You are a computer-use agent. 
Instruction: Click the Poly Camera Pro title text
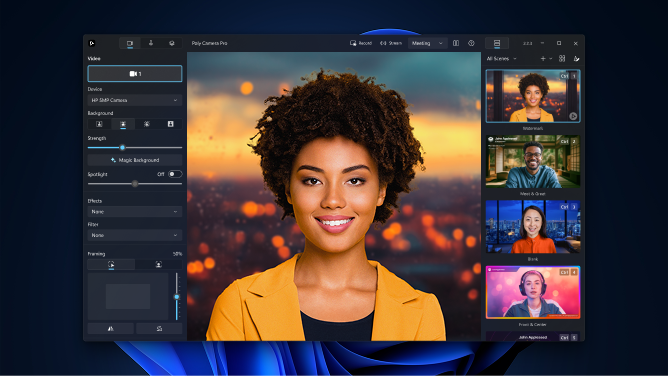pyautogui.click(x=209, y=43)
